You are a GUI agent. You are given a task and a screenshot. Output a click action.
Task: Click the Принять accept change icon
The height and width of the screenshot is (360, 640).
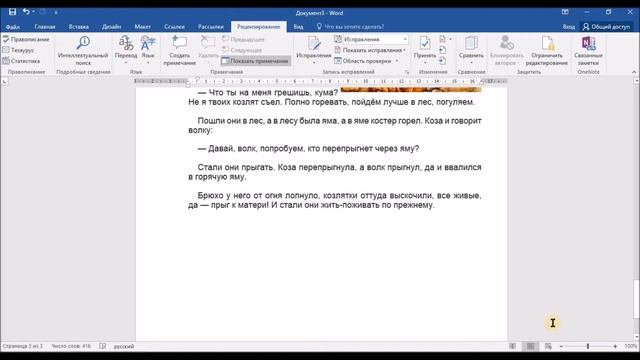click(425, 42)
